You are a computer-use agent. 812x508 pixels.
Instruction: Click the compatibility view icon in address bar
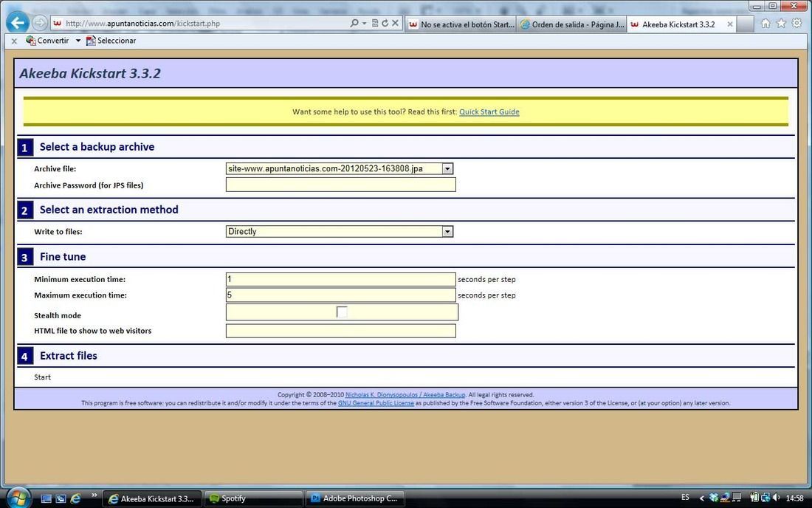pos(375,24)
